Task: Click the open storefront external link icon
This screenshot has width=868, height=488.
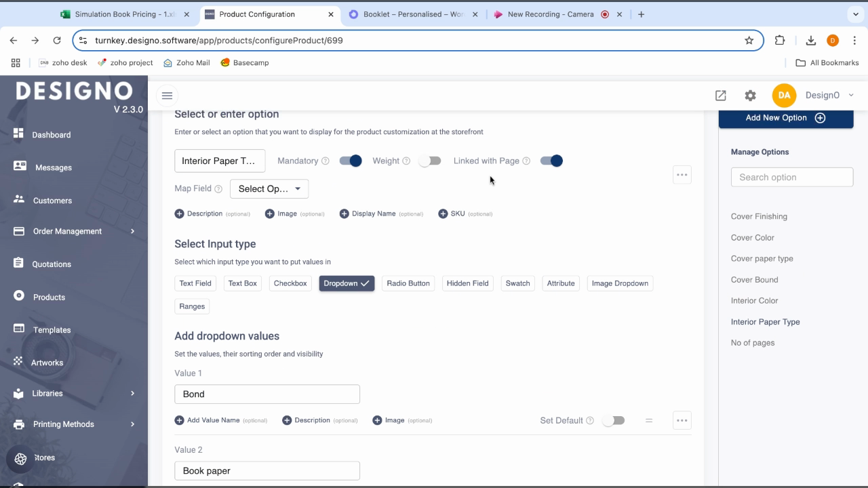Action: [x=720, y=96]
